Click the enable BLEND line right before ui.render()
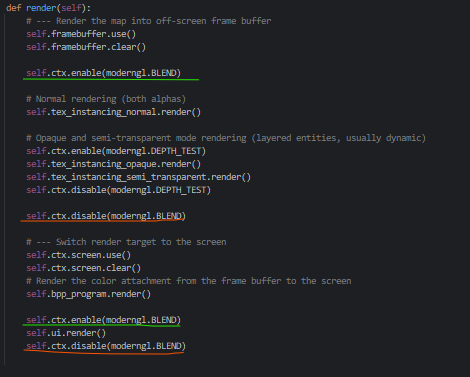Image resolution: width=470 pixels, height=377 pixels. tap(103, 320)
